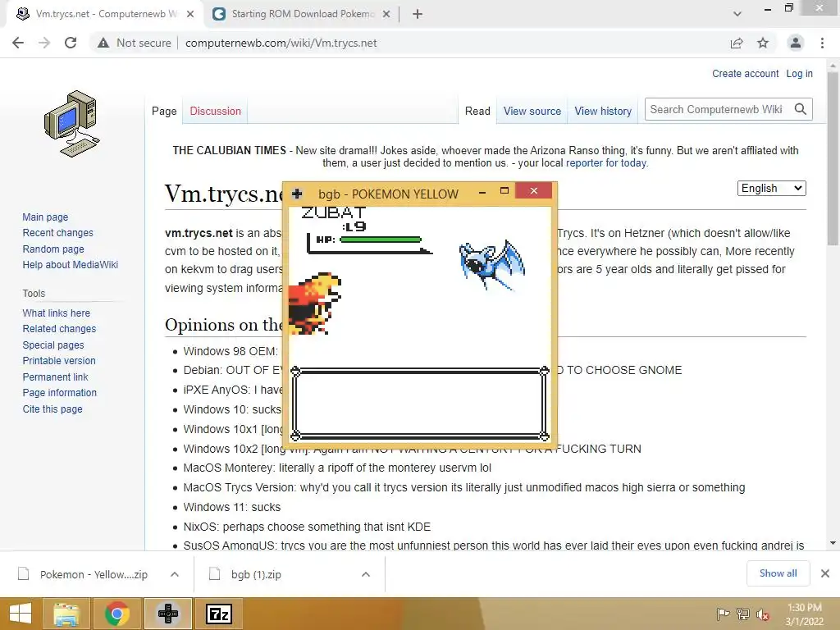Open 7-Zip from the taskbar
Screen dimensions: 840x630
click(219, 614)
